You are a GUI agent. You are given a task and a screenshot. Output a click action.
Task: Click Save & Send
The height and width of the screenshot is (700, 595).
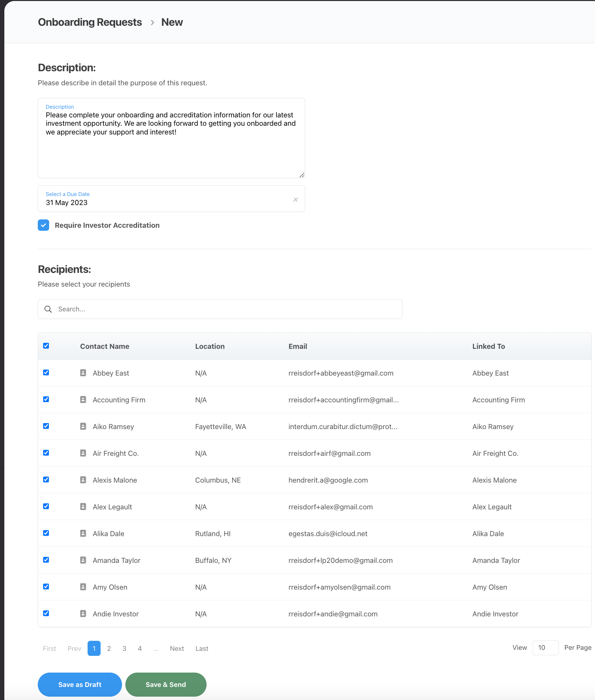click(165, 685)
